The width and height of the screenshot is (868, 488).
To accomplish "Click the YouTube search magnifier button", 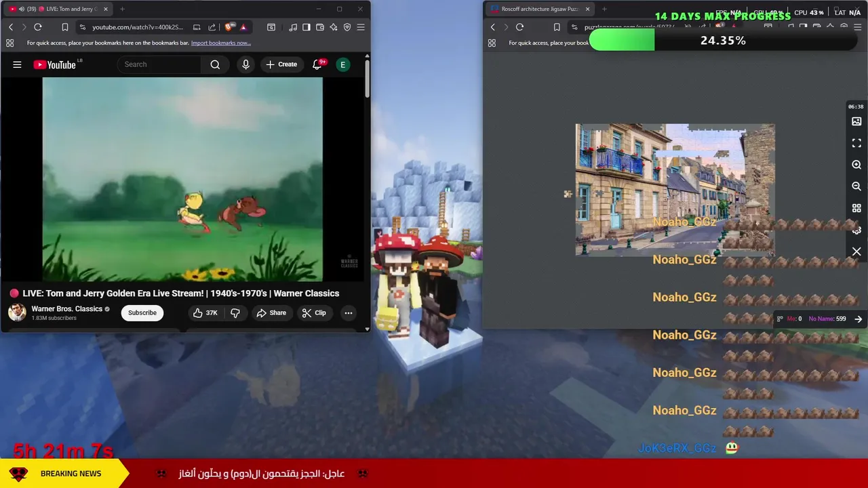I will 215,64.
